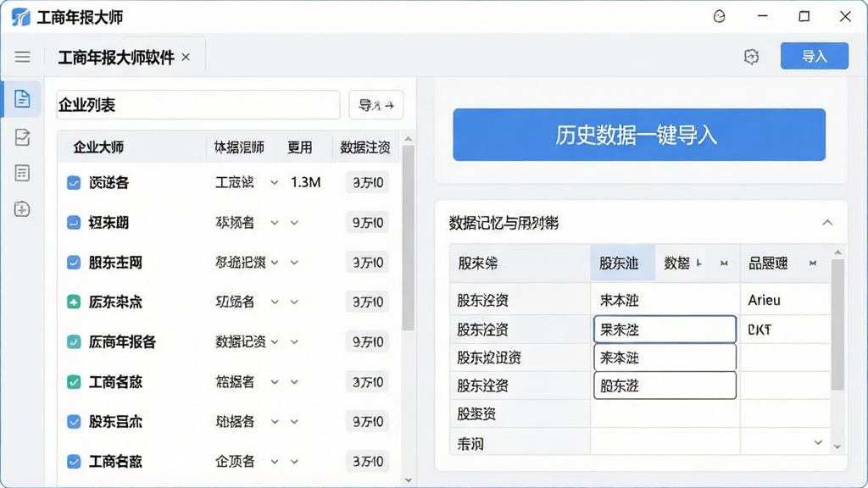Image resolution: width=868 pixels, height=488 pixels.
Task: Toggle checkbox for 股东车网 row
Action: click(x=74, y=263)
